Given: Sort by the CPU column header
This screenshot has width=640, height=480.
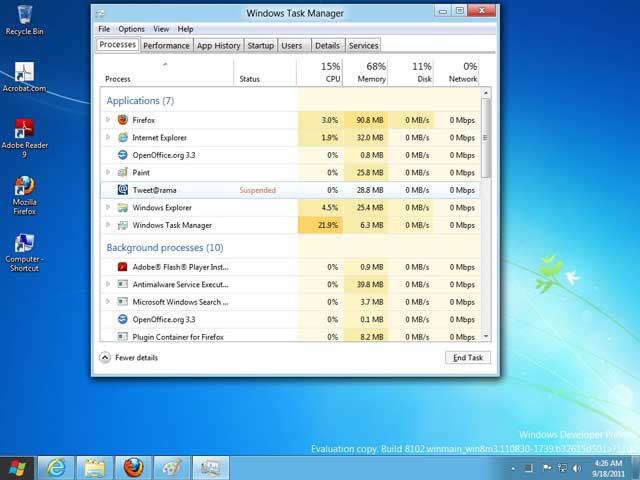Looking at the screenshot, I should pos(320,72).
